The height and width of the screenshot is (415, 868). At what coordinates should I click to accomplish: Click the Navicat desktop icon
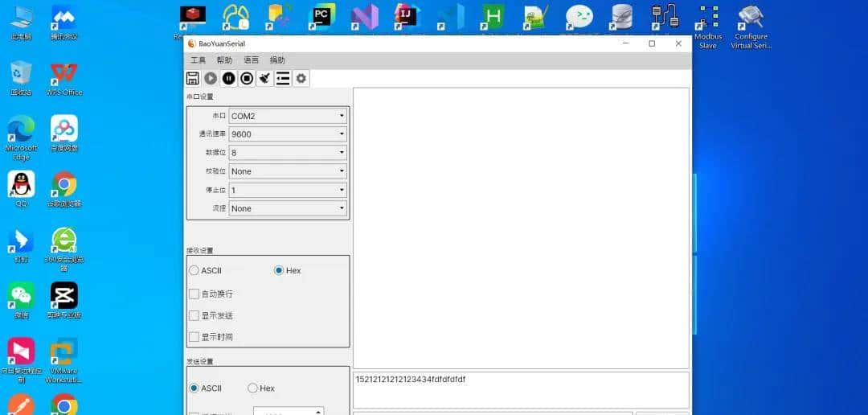[235, 17]
